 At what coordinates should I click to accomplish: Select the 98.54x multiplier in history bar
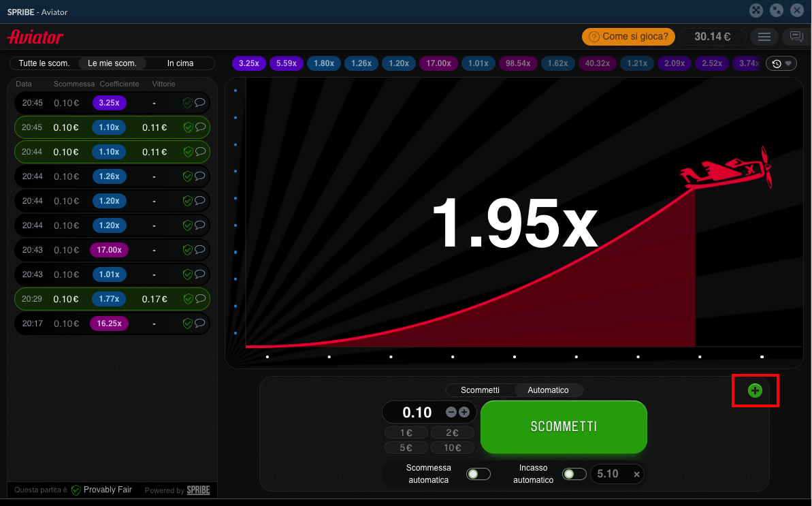(x=518, y=63)
